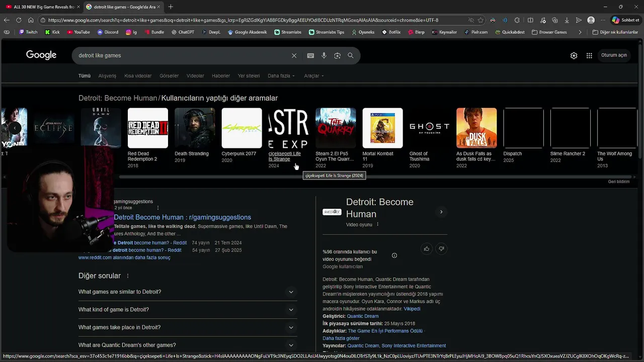Open the YouTube bookmark
This screenshot has width=644, height=362.
tap(78, 32)
